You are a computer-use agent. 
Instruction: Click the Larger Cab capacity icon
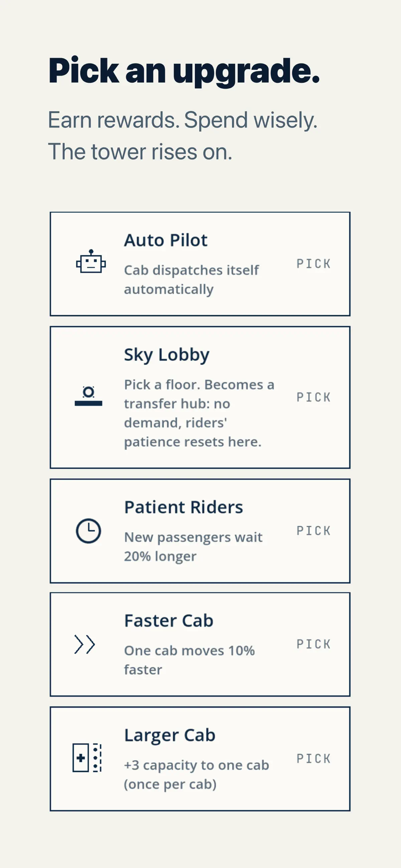point(87,758)
